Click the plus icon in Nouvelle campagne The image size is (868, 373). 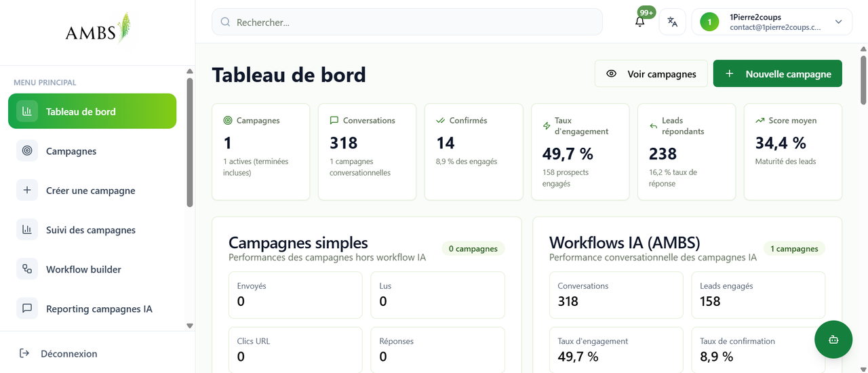pos(730,73)
